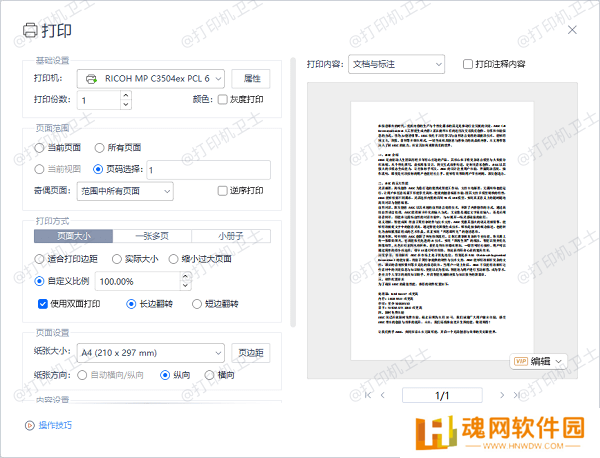Select 短边翻转 flip option
The height and width of the screenshot is (458, 600).
point(197,304)
